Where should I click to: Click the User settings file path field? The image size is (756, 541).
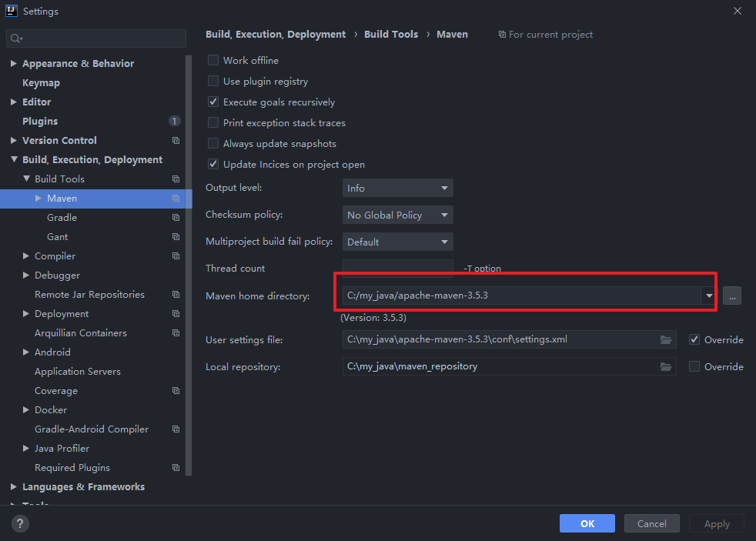click(509, 339)
